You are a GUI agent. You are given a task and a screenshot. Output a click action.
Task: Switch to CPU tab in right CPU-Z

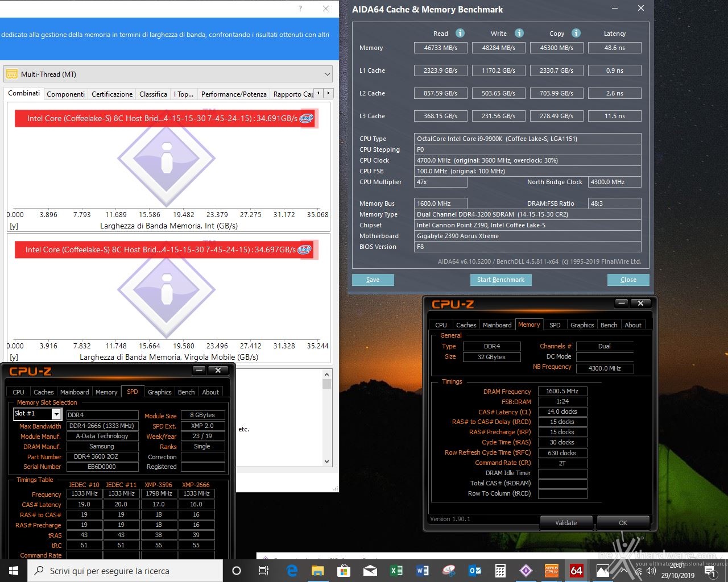[441, 325]
